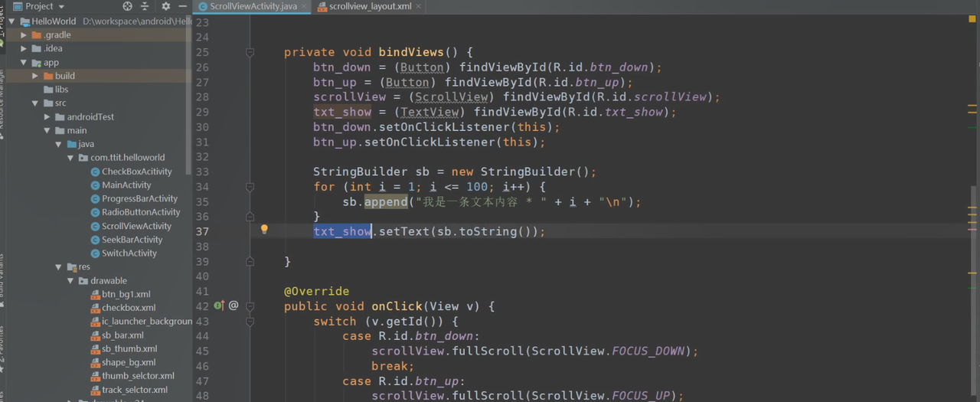Click the class icon next to MainActivity
Screen dimensions: 980x402
point(95,185)
